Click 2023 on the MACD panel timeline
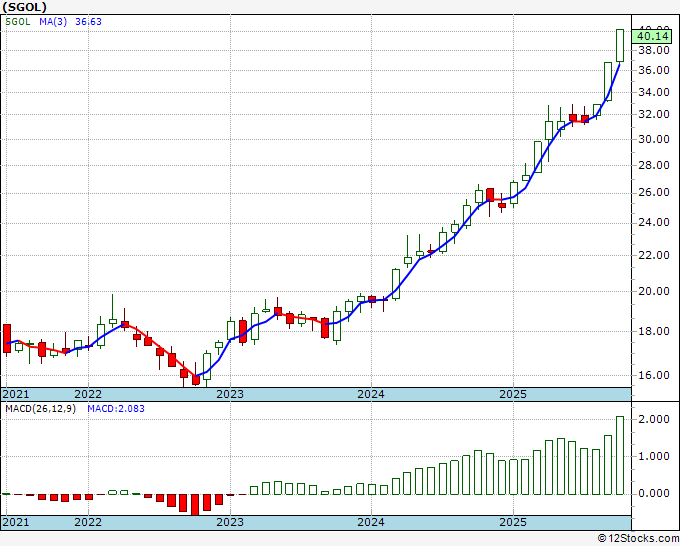680x546 pixels. point(230,522)
